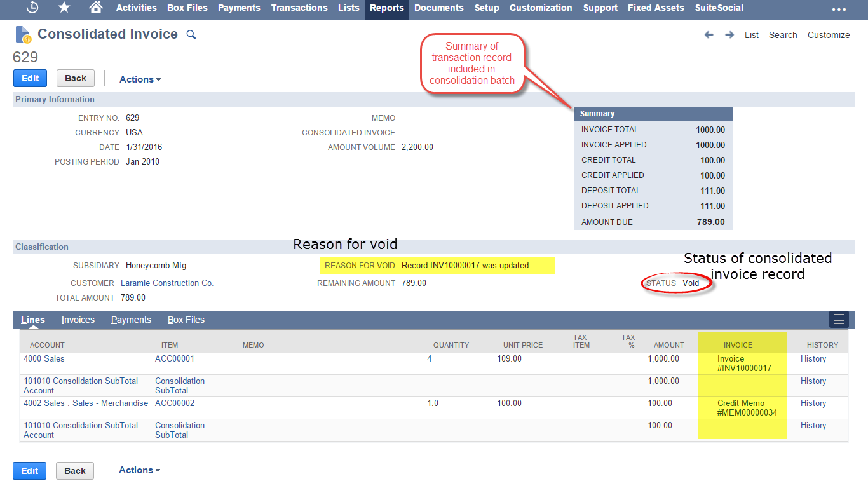
Task: Open the Support menu
Action: tap(600, 8)
